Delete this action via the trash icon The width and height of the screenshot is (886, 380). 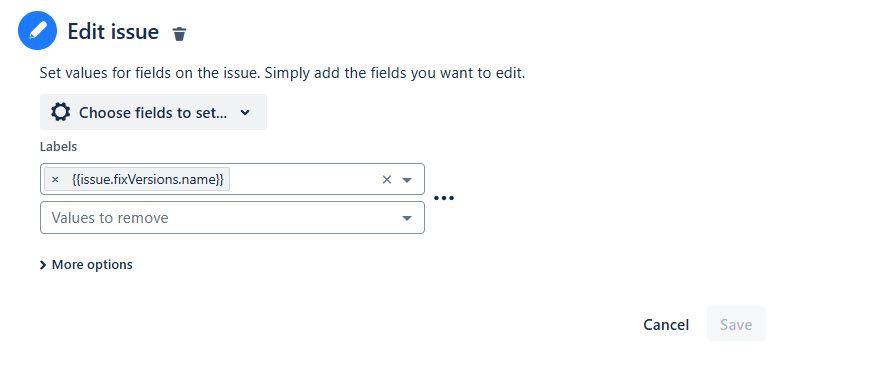click(179, 34)
